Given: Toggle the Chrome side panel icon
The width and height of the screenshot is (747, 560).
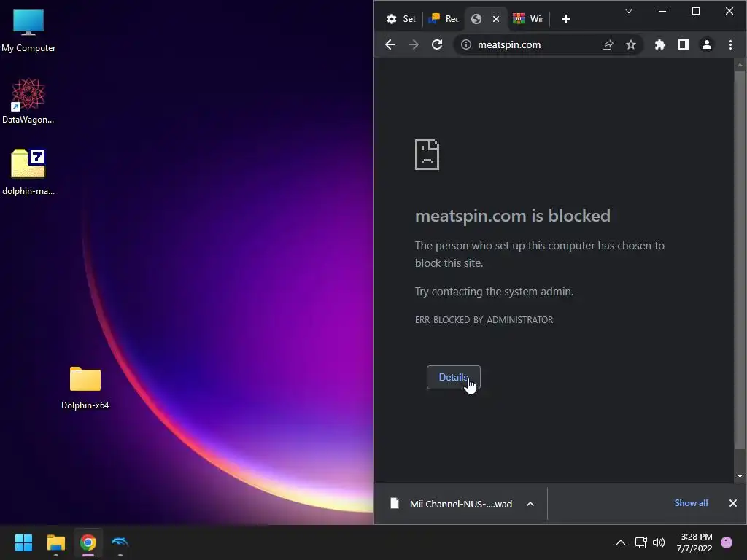Looking at the screenshot, I should click(x=683, y=44).
